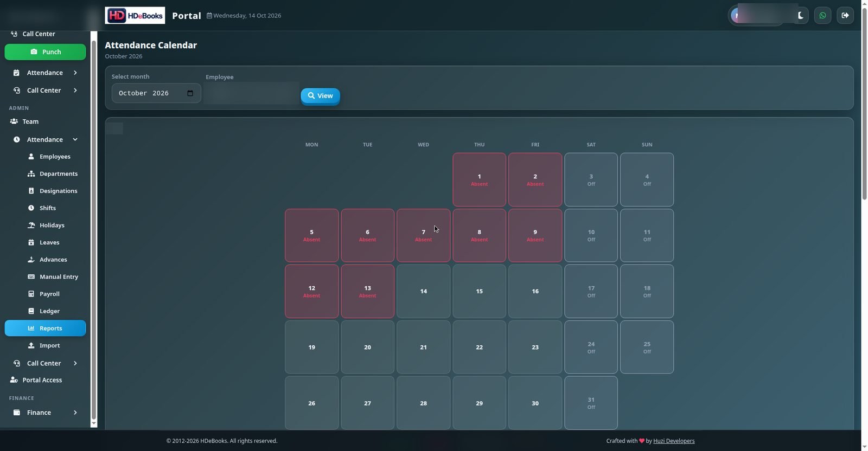The image size is (868, 451).
Task: Hit the green Punch button
Action: (x=45, y=52)
